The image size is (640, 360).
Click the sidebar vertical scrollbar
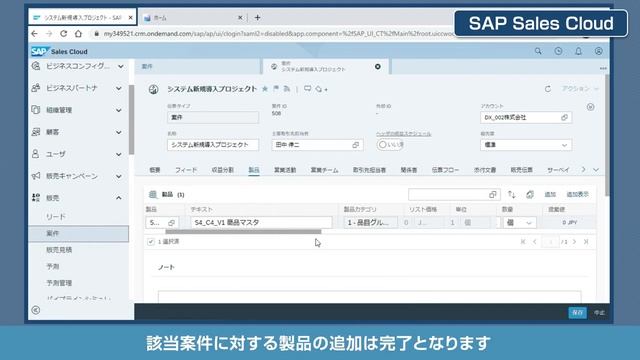coord(131,120)
